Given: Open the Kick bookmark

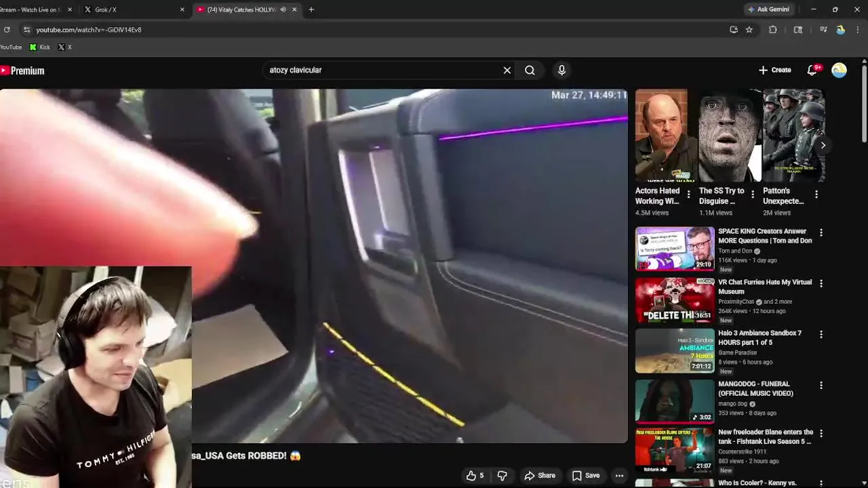Looking at the screenshot, I should pos(40,47).
